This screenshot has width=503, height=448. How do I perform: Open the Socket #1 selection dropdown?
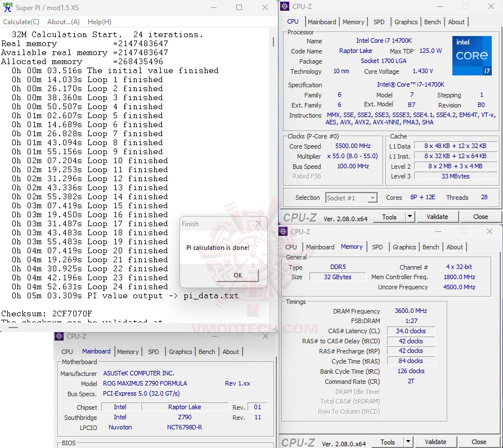click(351, 198)
